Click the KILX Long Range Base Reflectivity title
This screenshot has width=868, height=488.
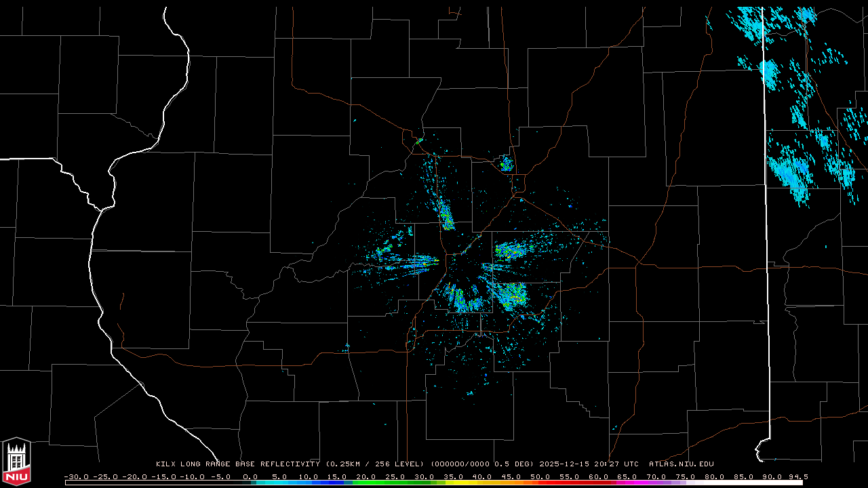tap(238, 464)
